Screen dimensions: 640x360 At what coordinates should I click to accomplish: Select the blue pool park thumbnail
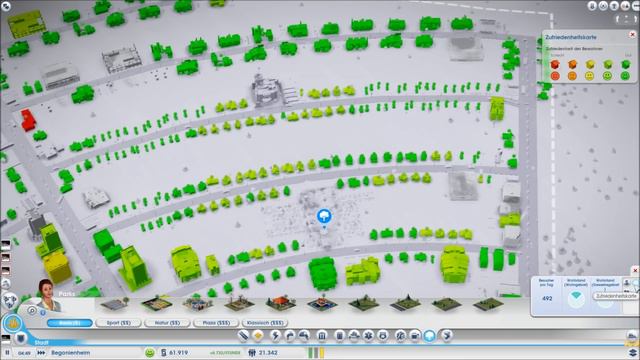(x=322, y=304)
